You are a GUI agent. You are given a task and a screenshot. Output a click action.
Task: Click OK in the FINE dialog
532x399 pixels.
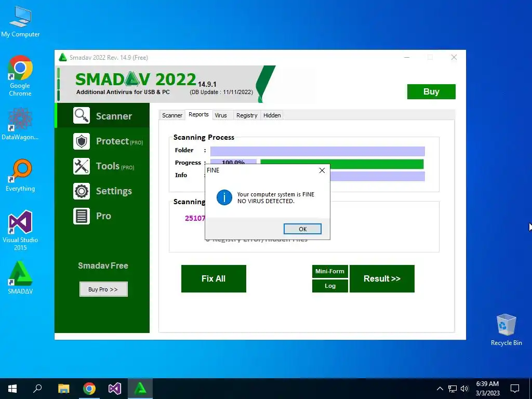[302, 229]
